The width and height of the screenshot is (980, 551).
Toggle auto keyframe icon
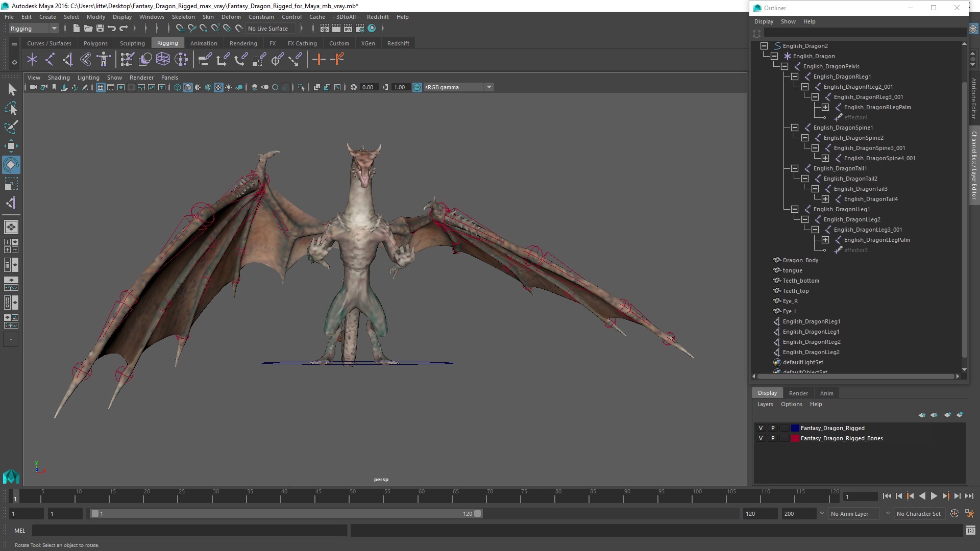[954, 514]
